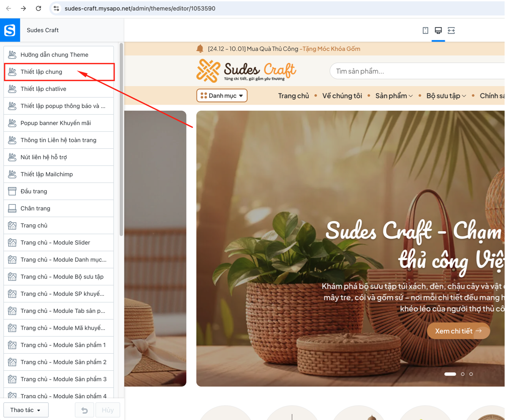Click grid icon in Danh mục button
Viewport: 505px width, 420px height.
coord(204,95)
